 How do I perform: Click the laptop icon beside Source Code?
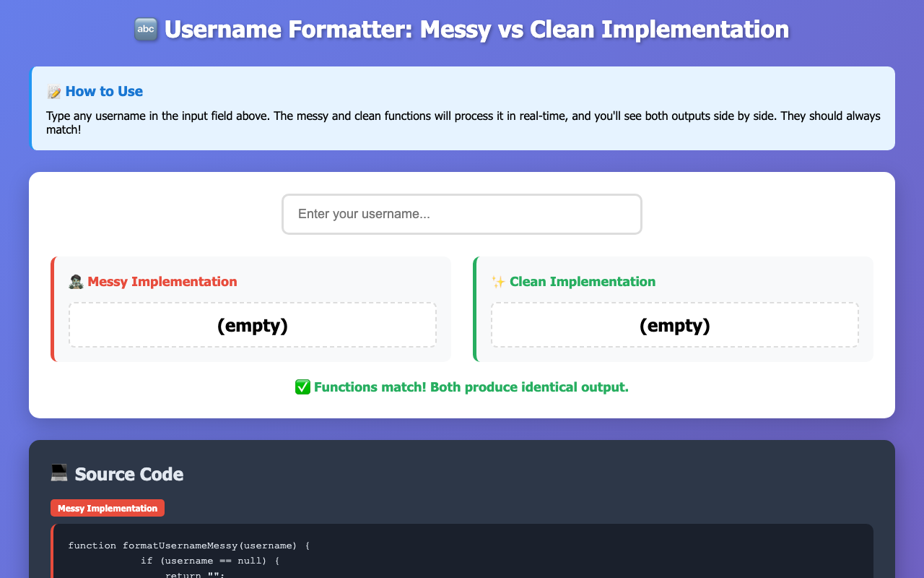click(x=59, y=474)
